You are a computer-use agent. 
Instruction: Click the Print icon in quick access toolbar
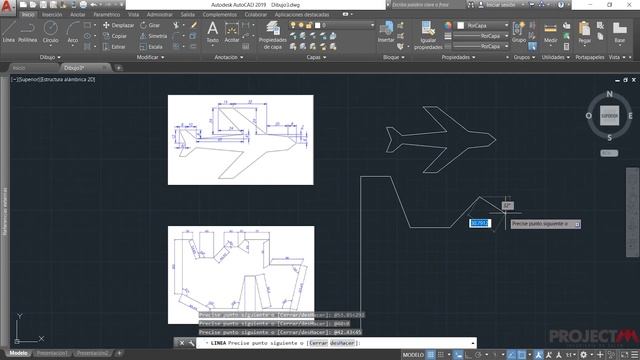tap(83, 5)
